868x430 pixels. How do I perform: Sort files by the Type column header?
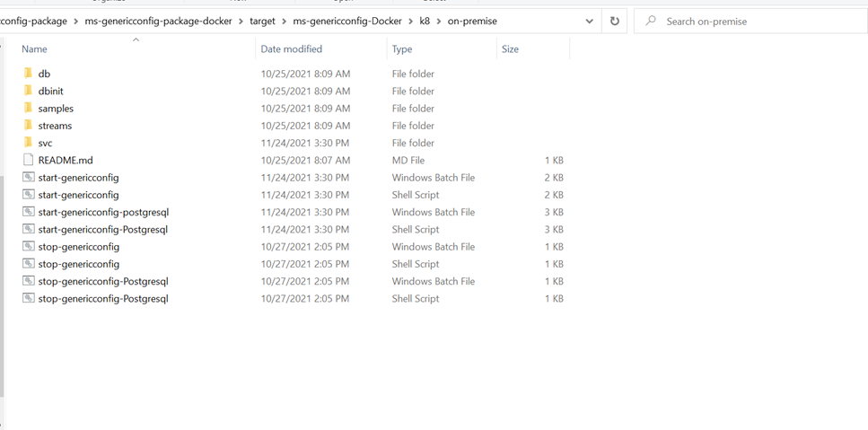click(402, 49)
